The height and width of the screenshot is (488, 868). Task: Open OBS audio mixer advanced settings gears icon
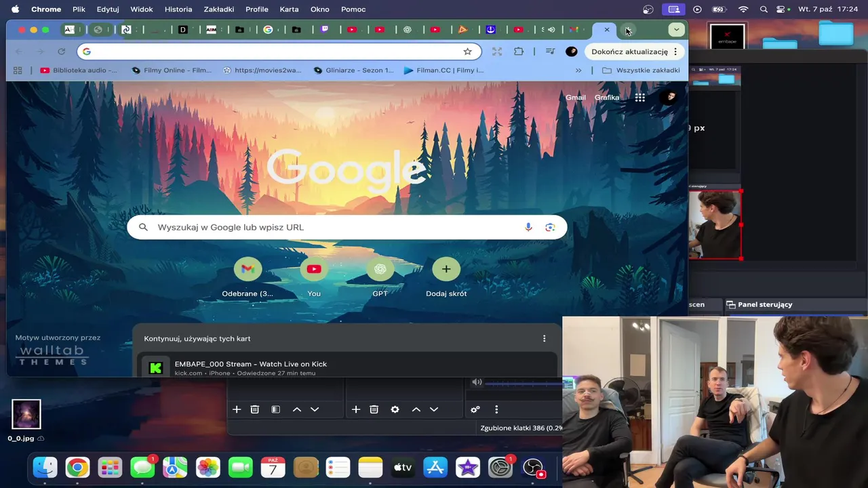pyautogui.click(x=475, y=409)
